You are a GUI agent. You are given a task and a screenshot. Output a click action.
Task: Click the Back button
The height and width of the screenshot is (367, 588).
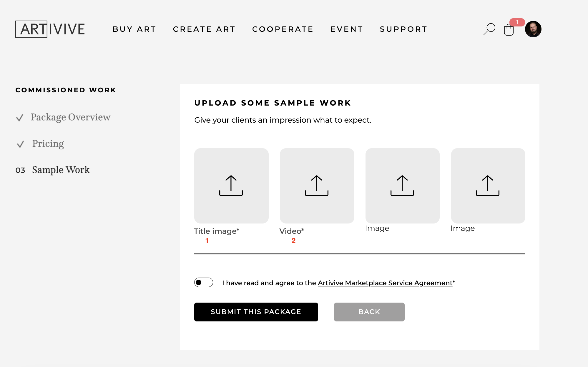tap(369, 312)
